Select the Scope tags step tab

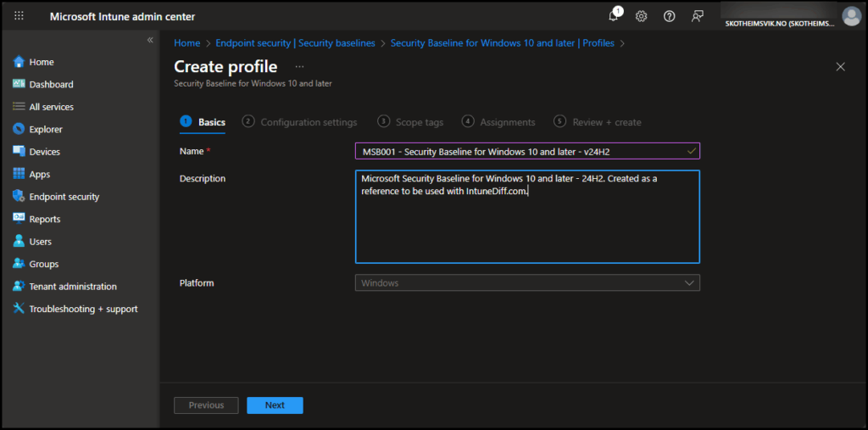(410, 122)
